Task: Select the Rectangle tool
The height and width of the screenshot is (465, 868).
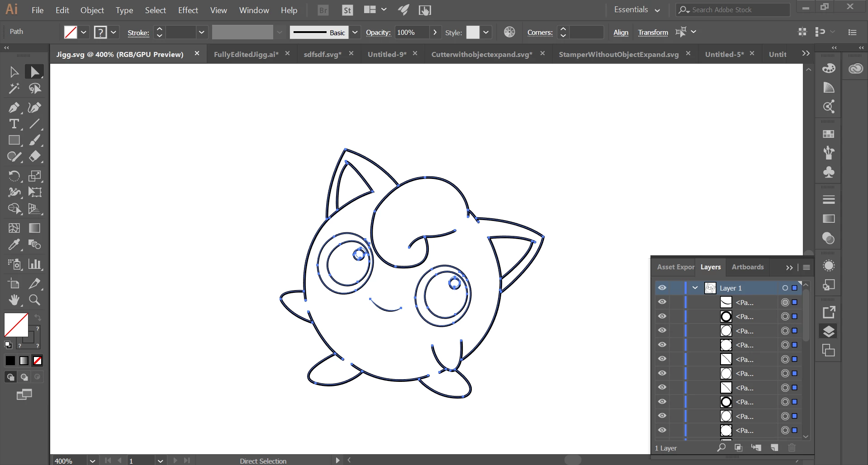Action: [x=14, y=140]
